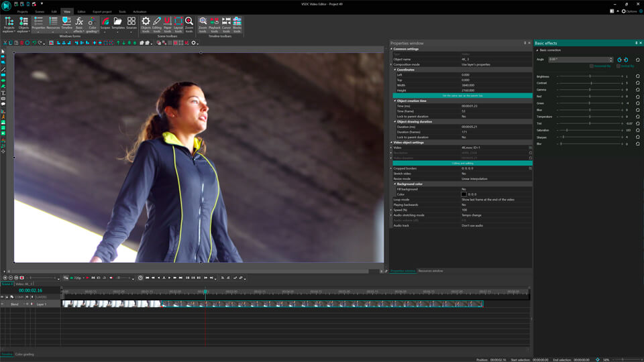
Task: Toggle the Editing tools toolbar
Action: 157,25
